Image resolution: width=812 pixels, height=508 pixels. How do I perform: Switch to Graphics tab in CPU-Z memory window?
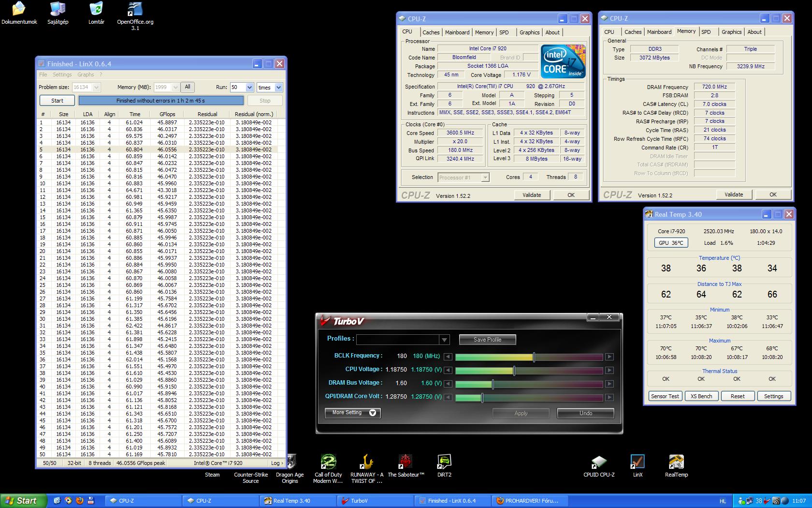click(731, 32)
